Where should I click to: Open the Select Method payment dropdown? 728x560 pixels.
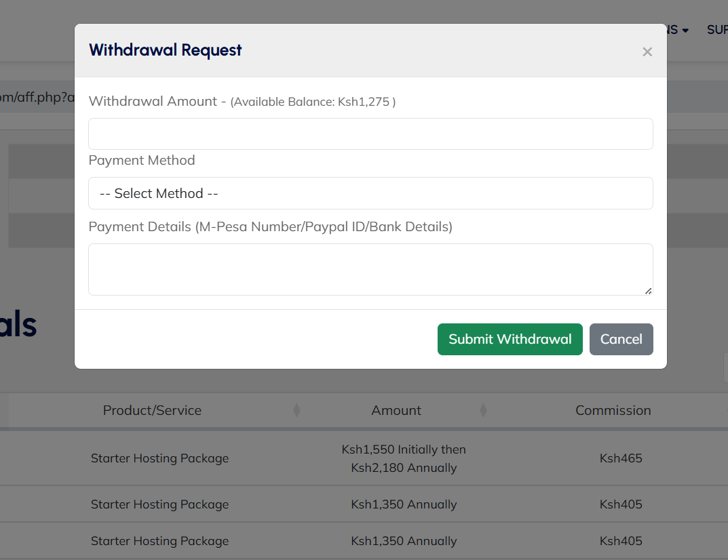point(370,193)
